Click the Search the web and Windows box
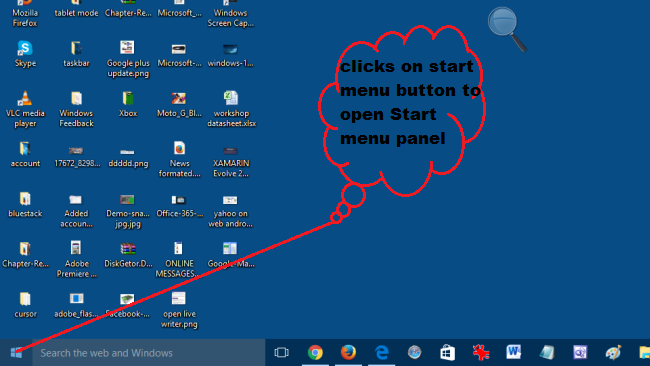This screenshot has height=366, width=650. [x=148, y=353]
